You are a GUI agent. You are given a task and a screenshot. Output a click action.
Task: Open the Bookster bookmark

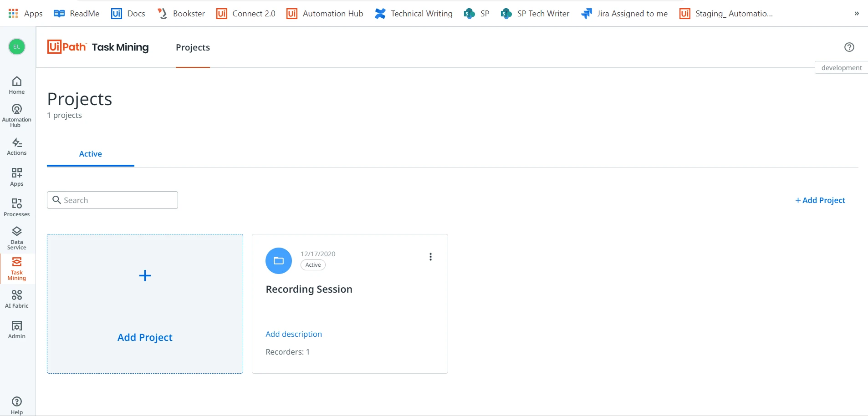pyautogui.click(x=181, y=13)
